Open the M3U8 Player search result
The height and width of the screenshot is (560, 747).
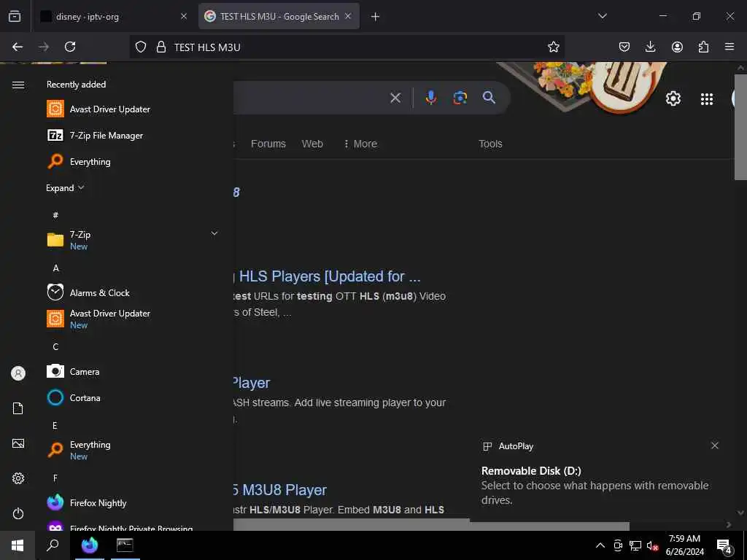[281, 490]
